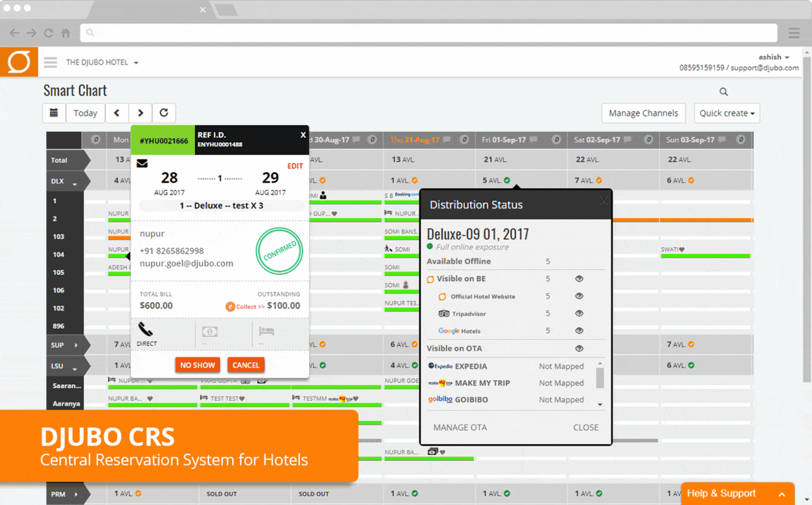The image size is (812, 505).
Task: Go to the previous dates with the left arrow
Action: coord(116,113)
